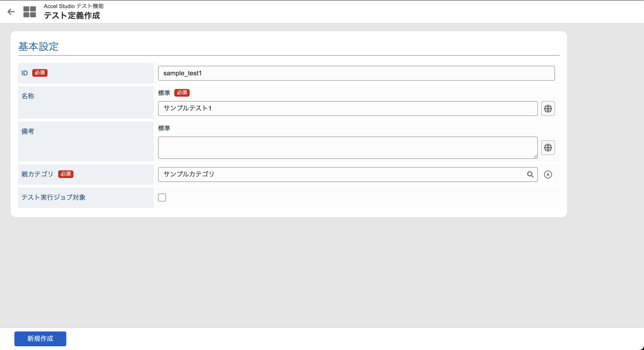
Task: Click magnifier search icon in 親カテゴリ
Action: [x=530, y=174]
